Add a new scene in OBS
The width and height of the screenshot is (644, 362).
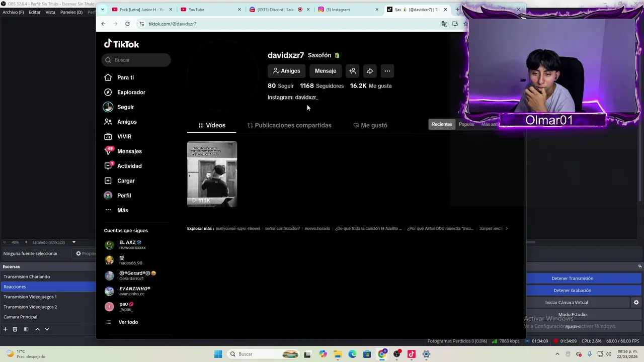pyautogui.click(x=6, y=329)
